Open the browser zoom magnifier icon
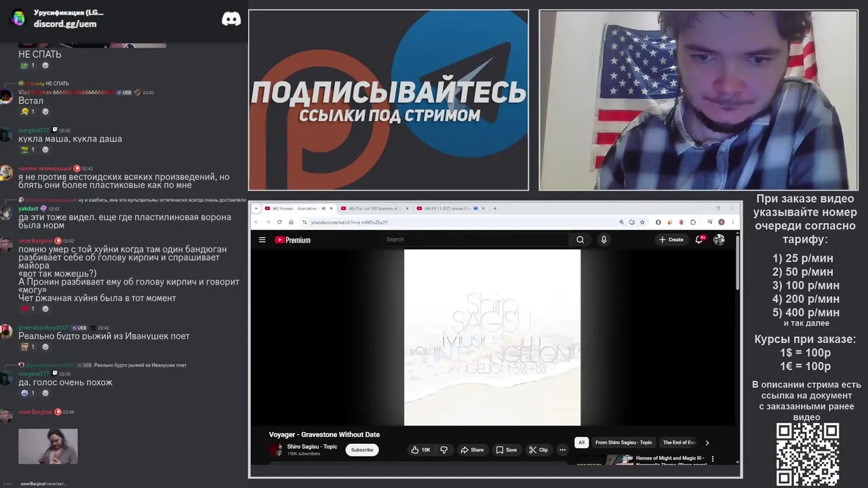Image resolution: width=868 pixels, height=488 pixels. click(x=622, y=222)
